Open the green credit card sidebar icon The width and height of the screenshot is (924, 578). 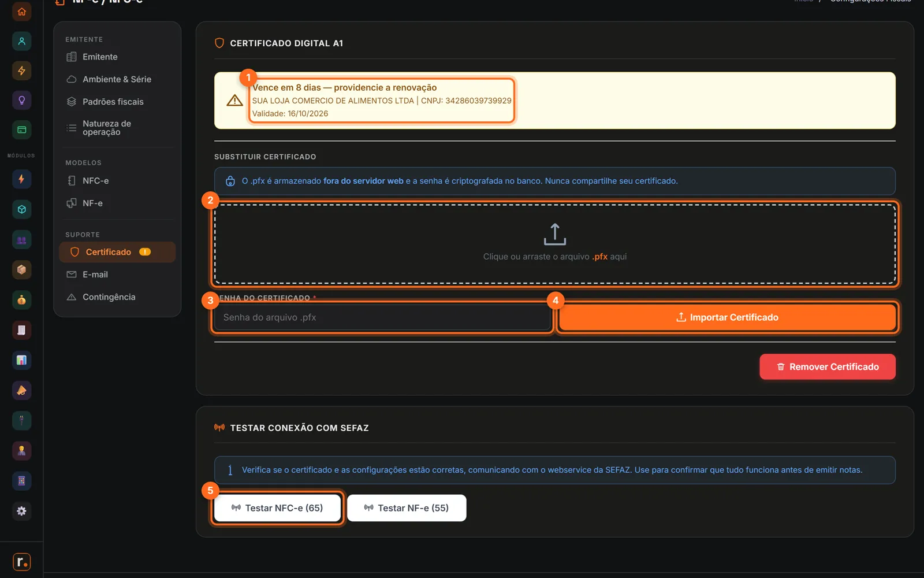point(21,130)
